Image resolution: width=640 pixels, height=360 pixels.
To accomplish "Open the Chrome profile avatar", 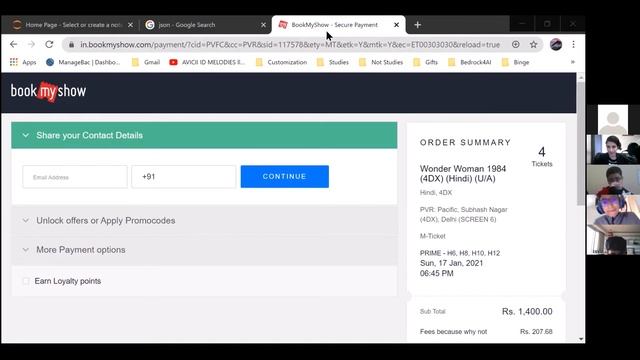I will 556,44.
